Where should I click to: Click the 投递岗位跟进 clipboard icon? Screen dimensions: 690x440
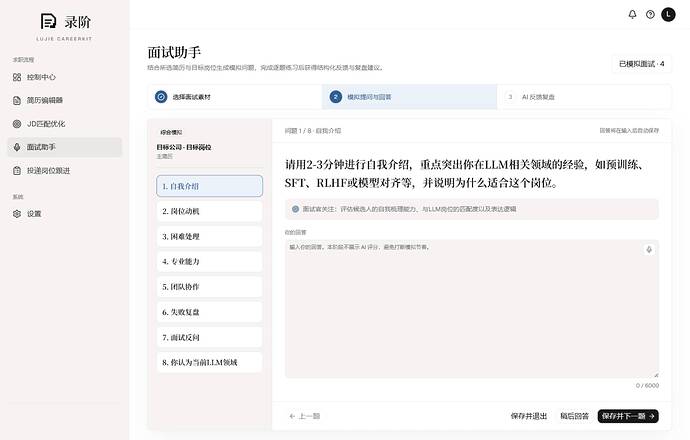click(17, 171)
